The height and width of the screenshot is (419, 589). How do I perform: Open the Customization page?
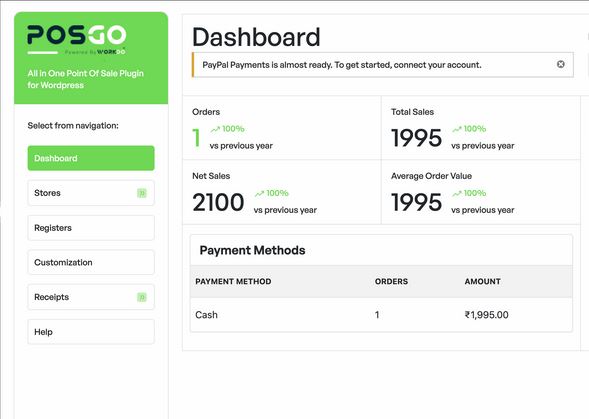point(91,262)
